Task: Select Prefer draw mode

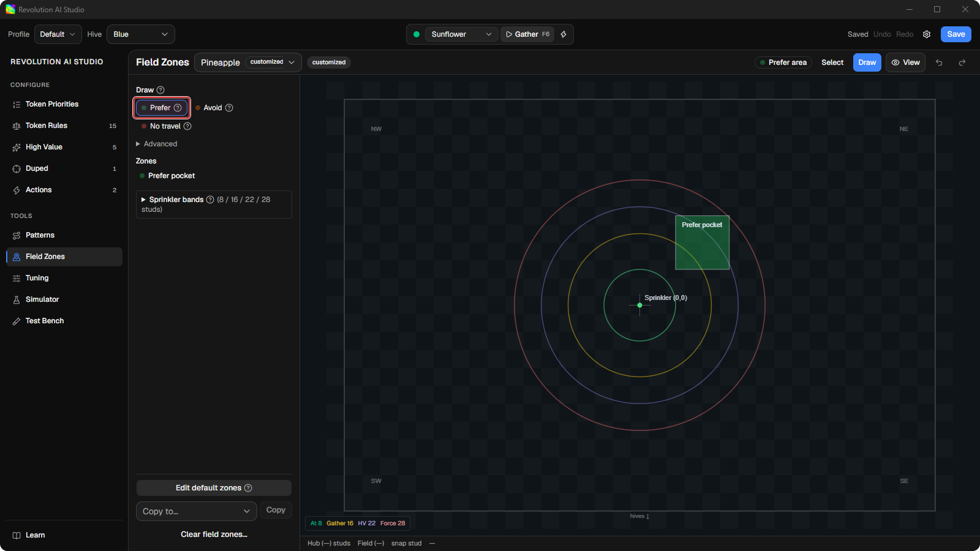Action: click(x=162, y=108)
